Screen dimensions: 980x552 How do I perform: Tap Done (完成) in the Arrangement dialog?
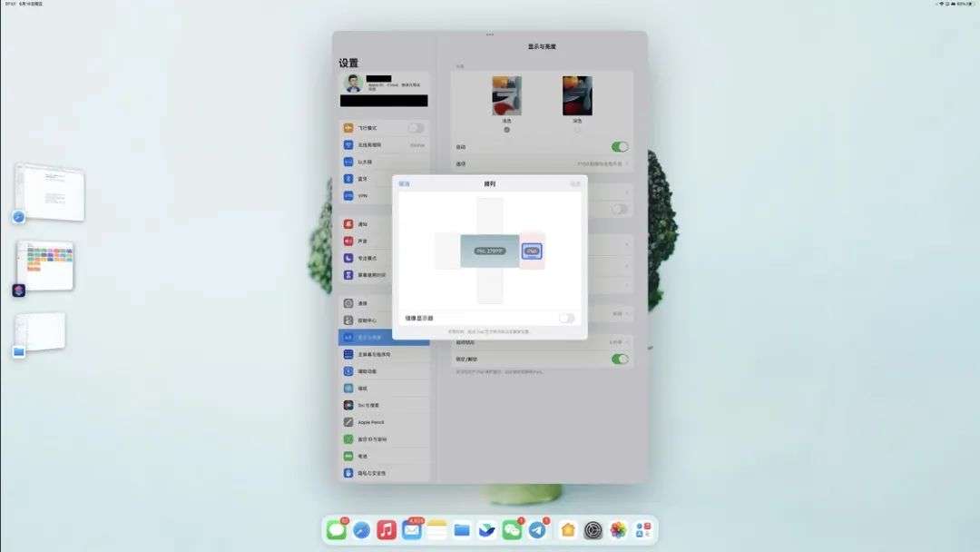575,183
